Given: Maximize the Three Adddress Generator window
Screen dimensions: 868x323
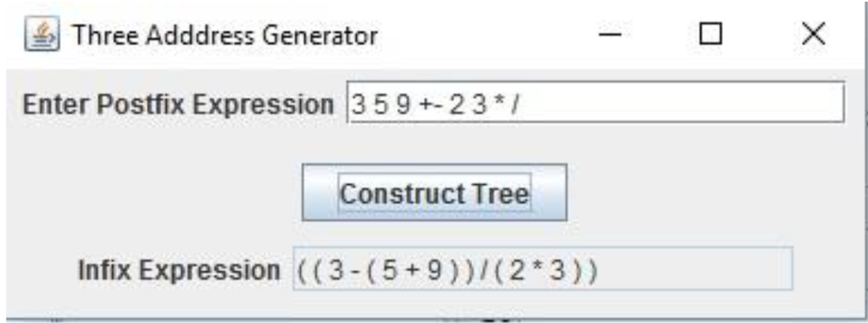Looking at the screenshot, I should (x=711, y=35).
